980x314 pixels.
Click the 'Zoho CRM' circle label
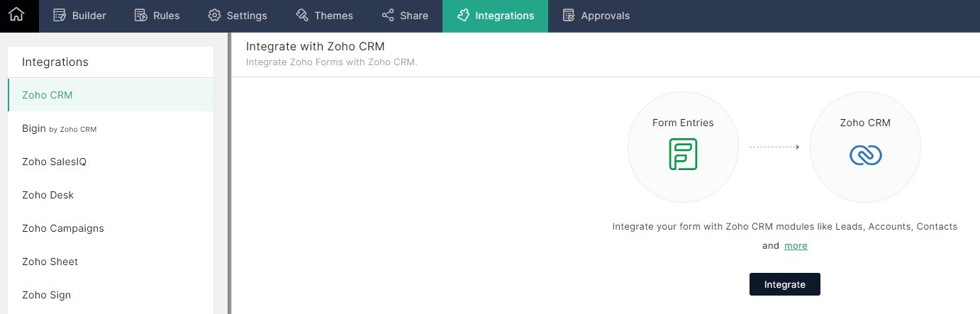point(865,123)
